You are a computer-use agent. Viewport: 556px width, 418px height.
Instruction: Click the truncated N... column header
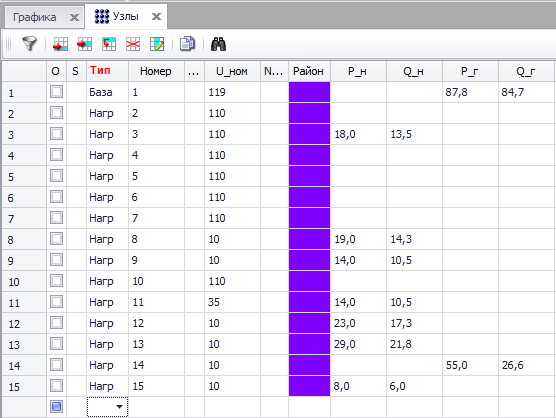pos(274,71)
